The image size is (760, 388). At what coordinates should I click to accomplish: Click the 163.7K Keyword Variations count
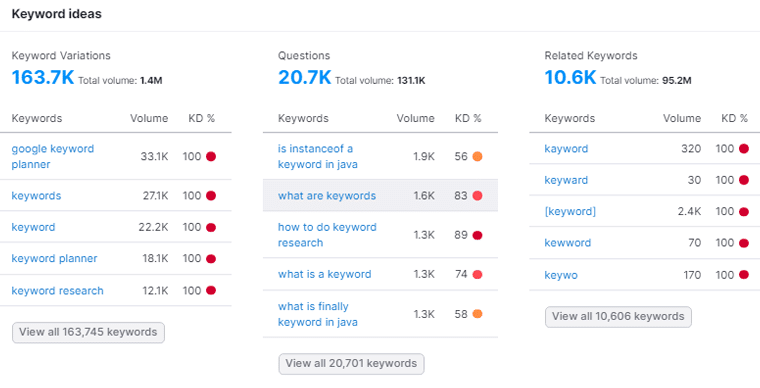point(43,78)
